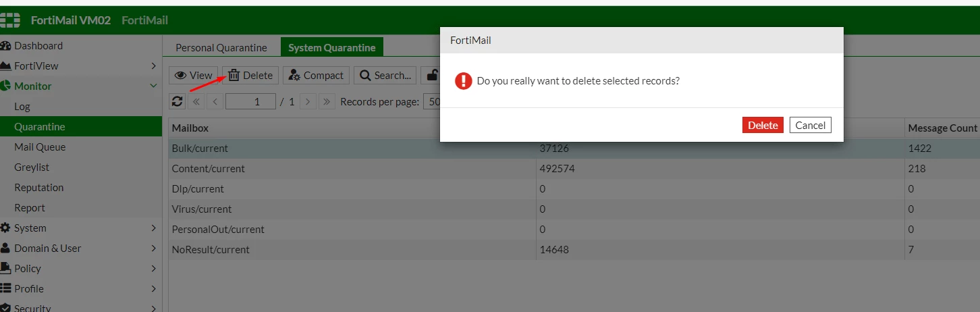The height and width of the screenshot is (312, 980).
Task: Click the Monitor pie chart icon
Action: coord(5,86)
